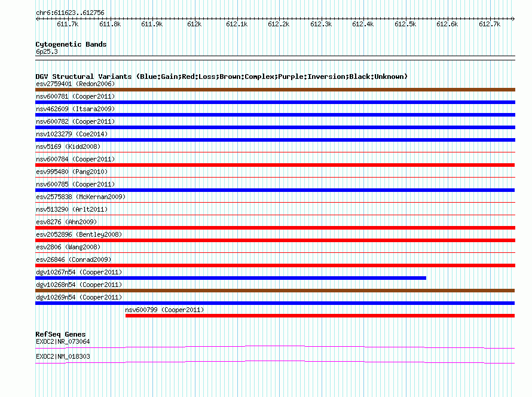Viewport: 532px width, 397px height.
Task: Click the 612.4k ruler tick label
Action: pyautogui.click(x=363, y=24)
